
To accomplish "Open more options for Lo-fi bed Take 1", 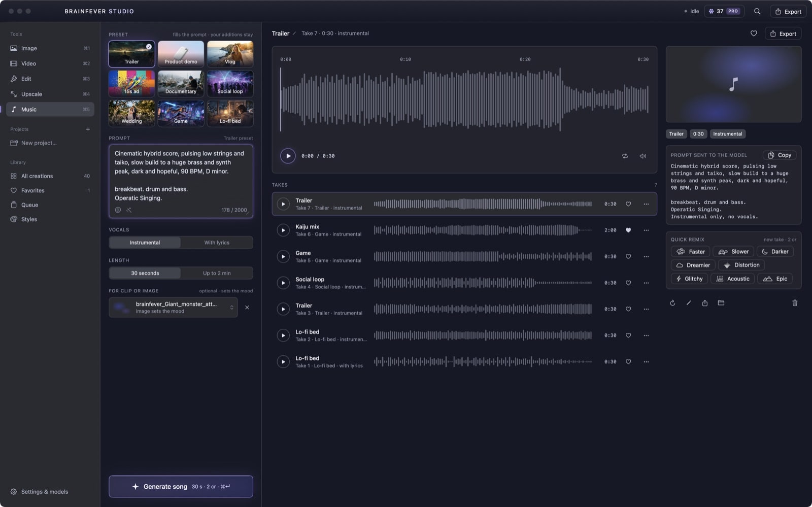I will click(646, 362).
